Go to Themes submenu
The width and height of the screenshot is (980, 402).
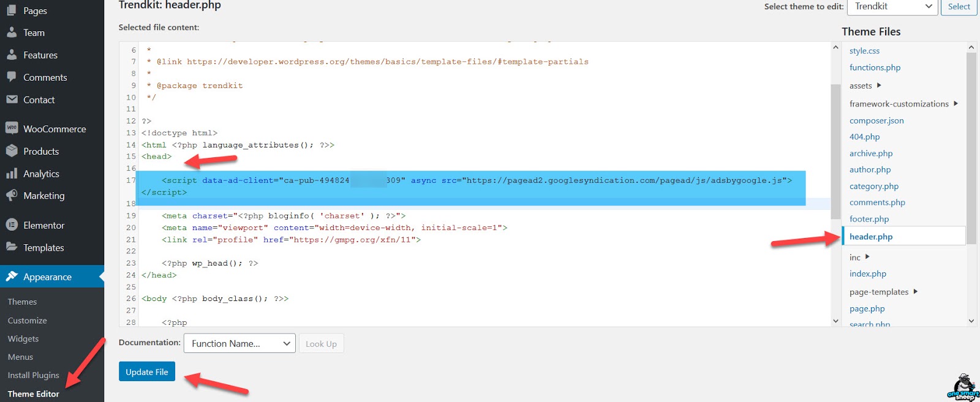[x=23, y=302]
